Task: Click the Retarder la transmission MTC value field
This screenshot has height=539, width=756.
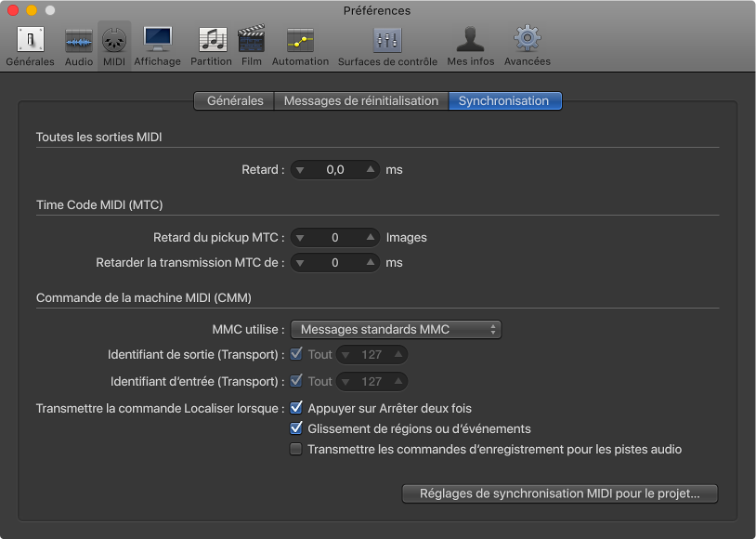Action: 335,263
